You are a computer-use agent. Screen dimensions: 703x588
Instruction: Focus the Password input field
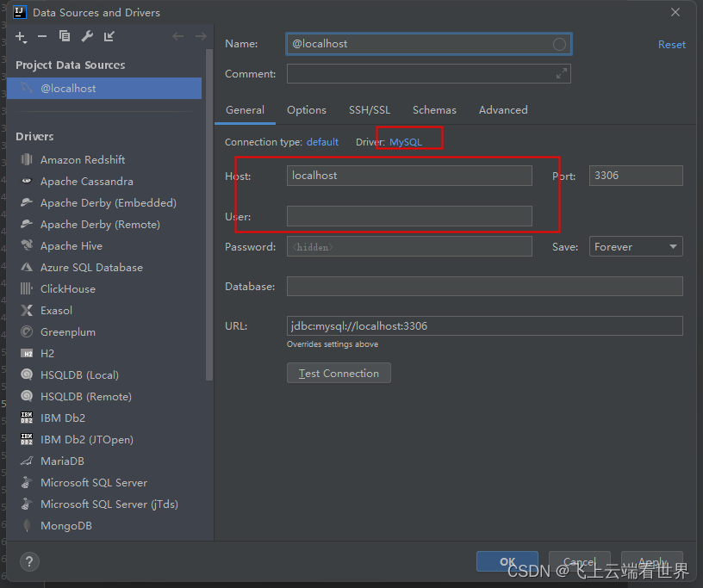click(x=409, y=246)
